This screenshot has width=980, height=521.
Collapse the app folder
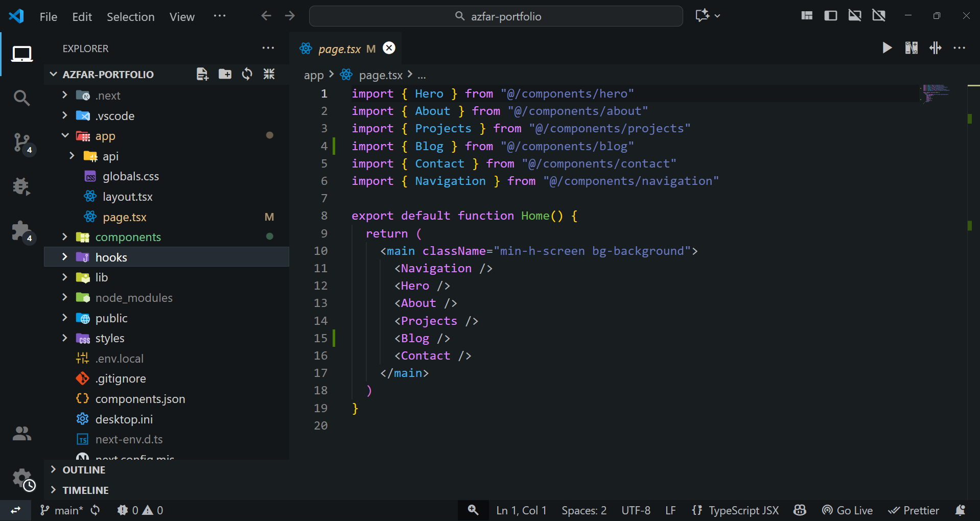pos(64,136)
